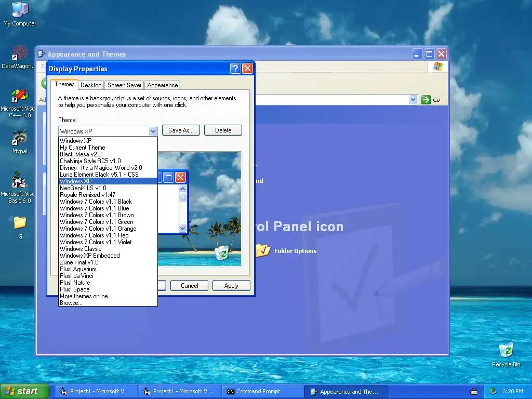This screenshot has height=399, width=532.
Task: Select Windows Classic theme
Action: pyautogui.click(x=108, y=249)
